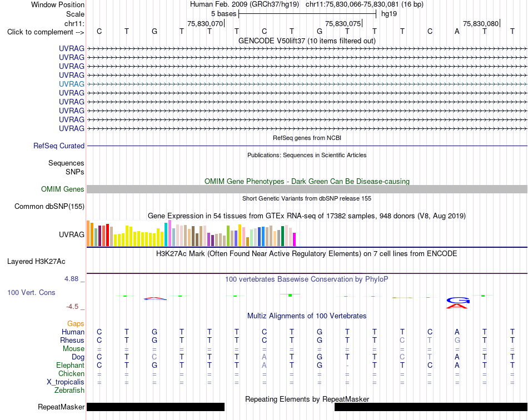Open the GTEx 'Gene Expression in 54 tissues' title
Image resolution: width=528 pixels, height=420 pixels.
[307, 216]
